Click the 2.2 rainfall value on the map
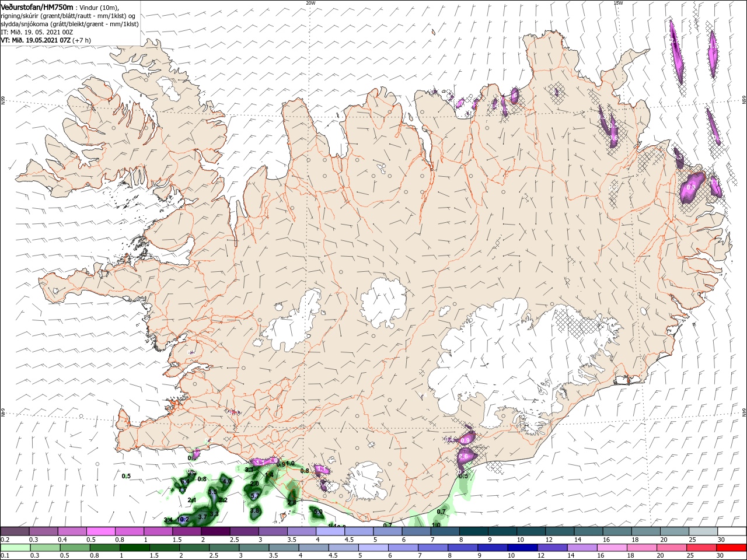 pyautogui.click(x=223, y=500)
